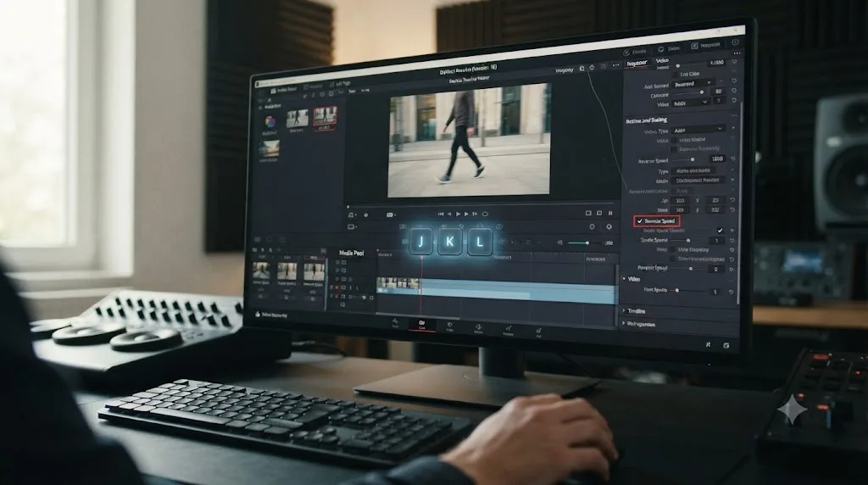Click the value field showing 80

click(718, 92)
